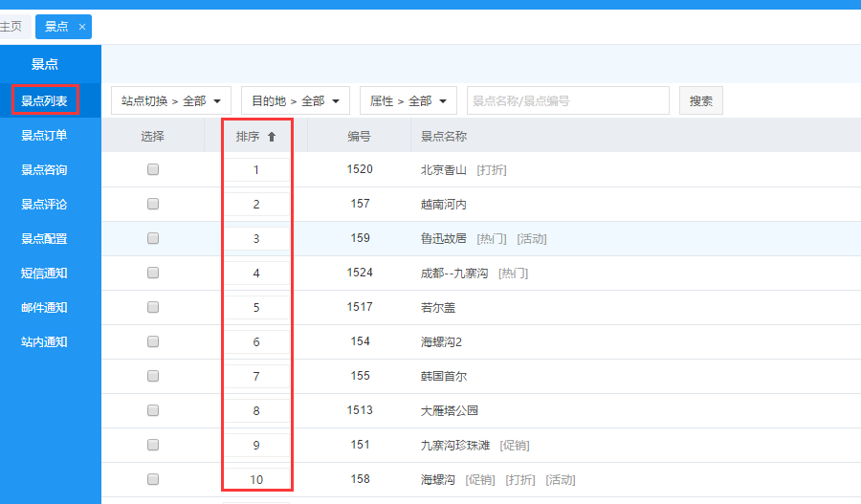
Task: Go to 景点咨询 in the sidebar
Action: click(45, 170)
